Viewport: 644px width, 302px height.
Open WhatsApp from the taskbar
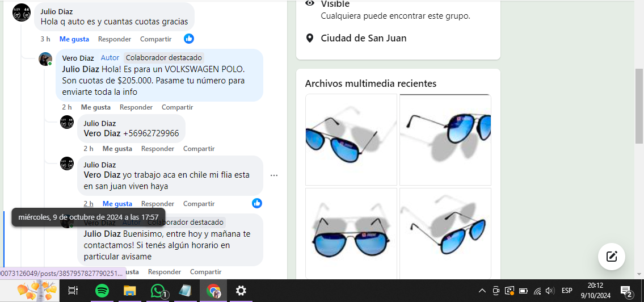click(x=158, y=291)
